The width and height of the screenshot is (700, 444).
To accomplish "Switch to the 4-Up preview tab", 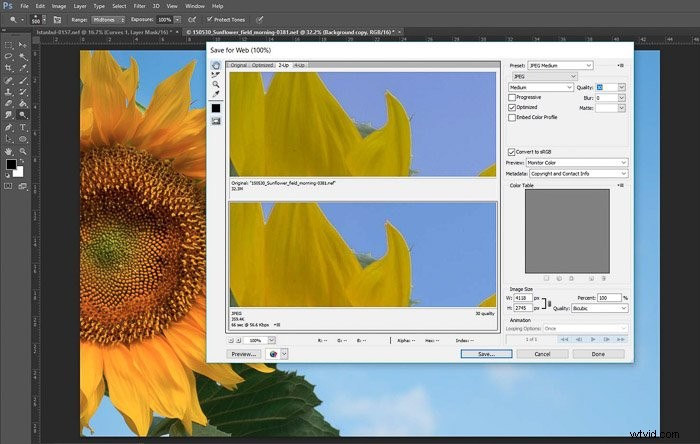I will tap(300, 65).
